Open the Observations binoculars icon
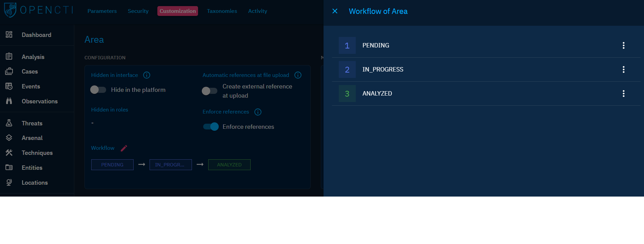The height and width of the screenshot is (244, 644). pos(9,101)
